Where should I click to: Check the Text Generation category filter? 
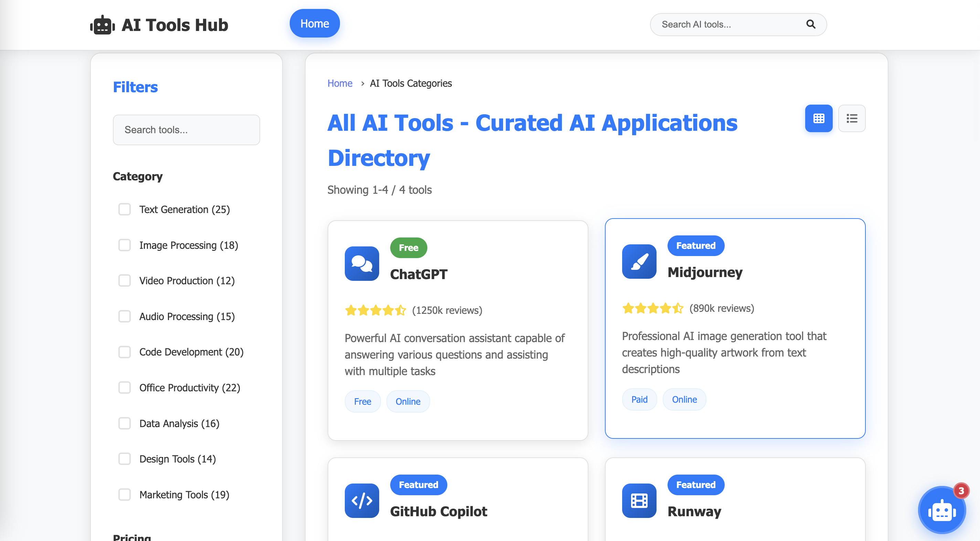pyautogui.click(x=125, y=209)
